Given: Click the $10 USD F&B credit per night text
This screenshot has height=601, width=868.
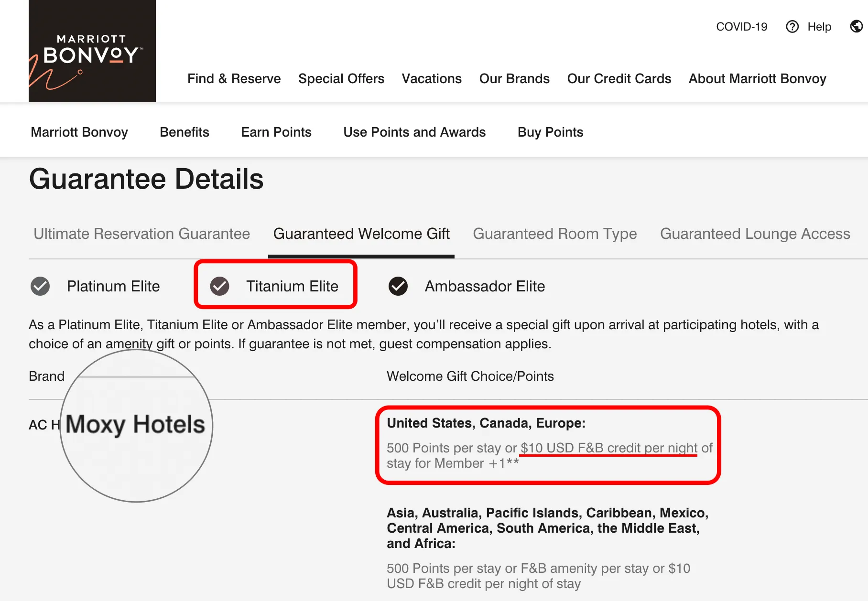Looking at the screenshot, I should coord(609,448).
